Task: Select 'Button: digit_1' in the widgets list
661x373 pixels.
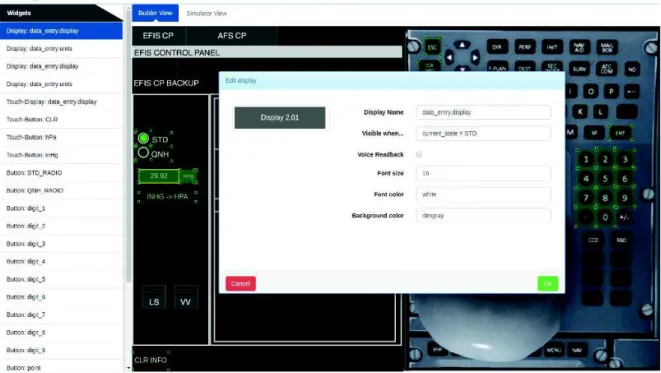Action: click(x=62, y=208)
